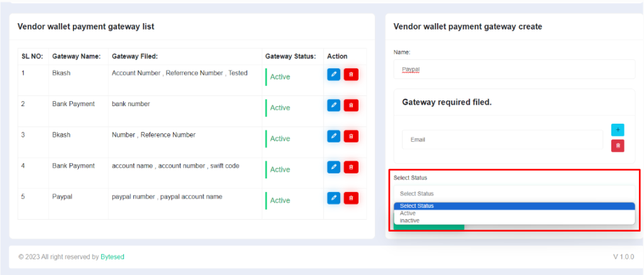Click '© 2023 All right reserved by' text
Image resolution: width=644 pixels, height=275 pixels.
pyautogui.click(x=58, y=257)
